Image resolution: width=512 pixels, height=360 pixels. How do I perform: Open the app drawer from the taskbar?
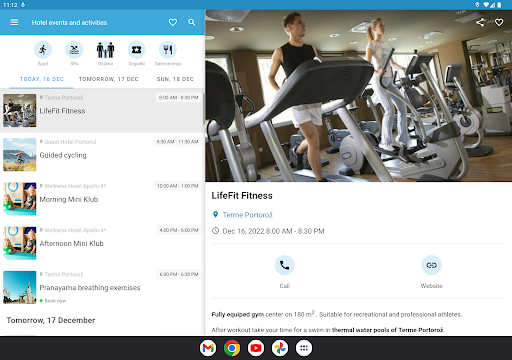coord(304,348)
